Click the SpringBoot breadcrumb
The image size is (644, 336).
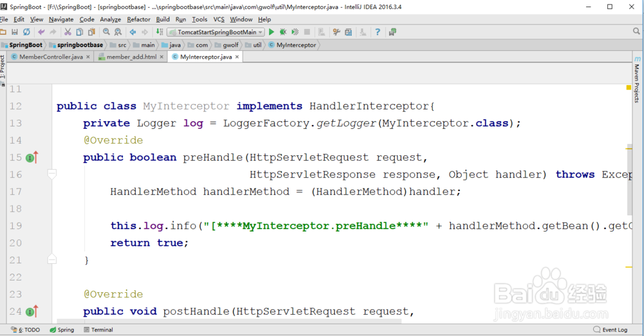[x=22, y=45]
